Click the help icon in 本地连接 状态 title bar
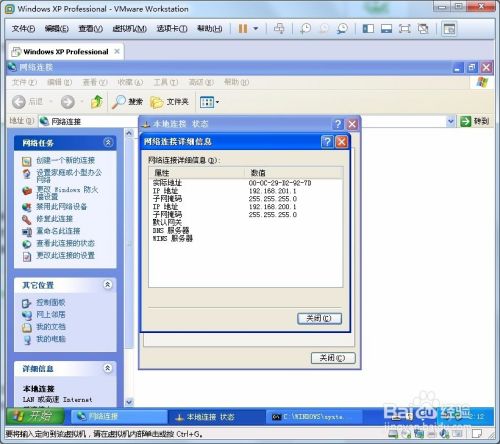The image size is (500, 444). (338, 124)
